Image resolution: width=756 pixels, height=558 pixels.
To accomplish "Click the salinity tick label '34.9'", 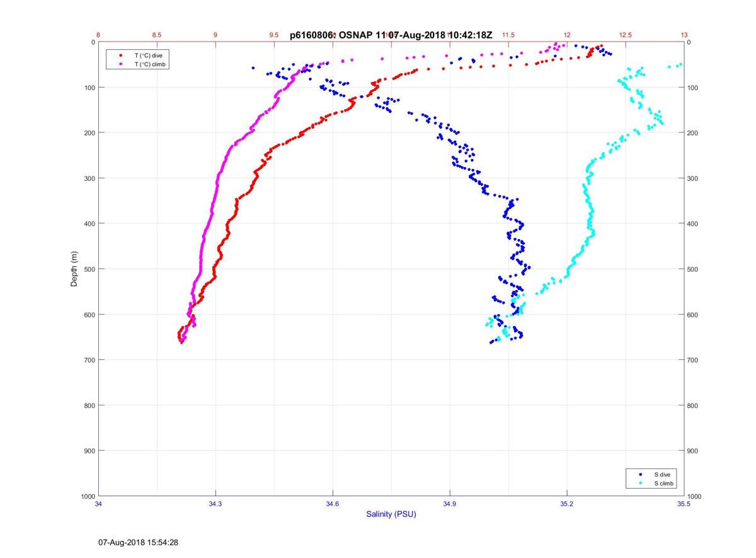I will [450, 504].
